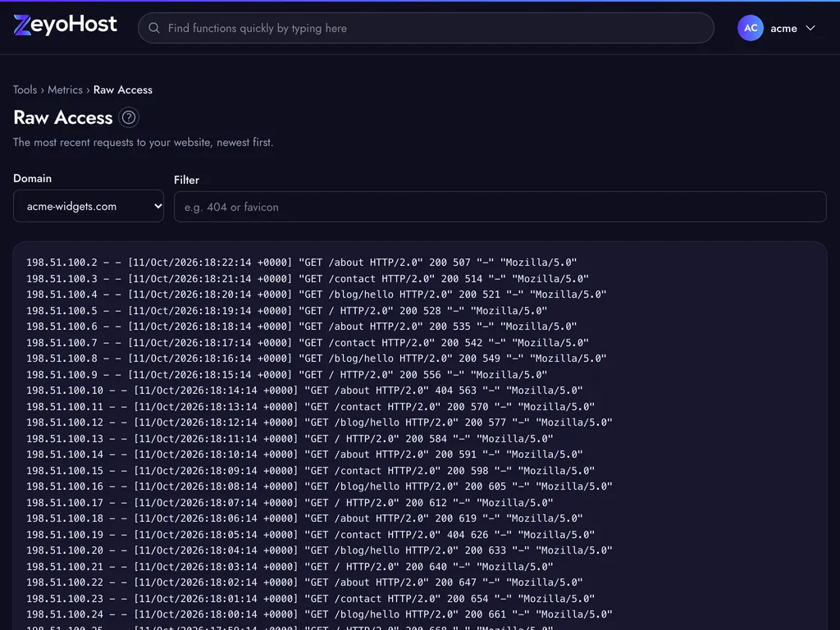Viewport: 840px width, 630px height.
Task: Click the log line from 198.51.100.3
Action: (308, 279)
